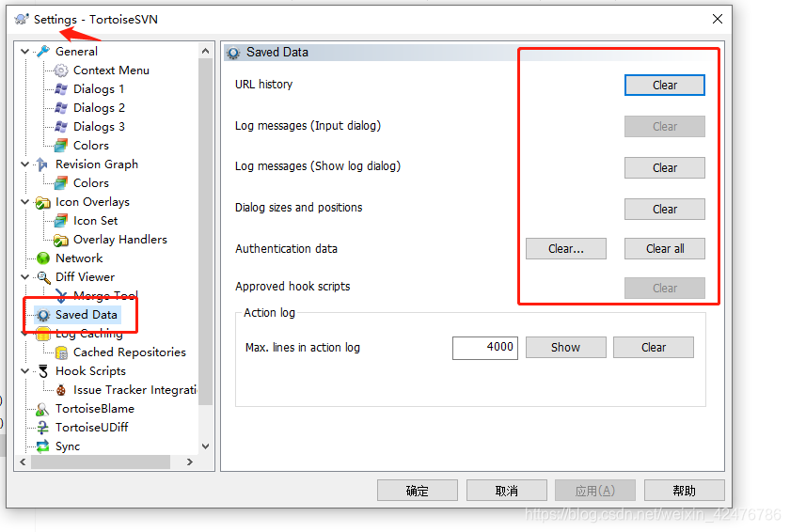The width and height of the screenshot is (790, 532).
Task: Open the Context Menu settings page
Action: 111,70
